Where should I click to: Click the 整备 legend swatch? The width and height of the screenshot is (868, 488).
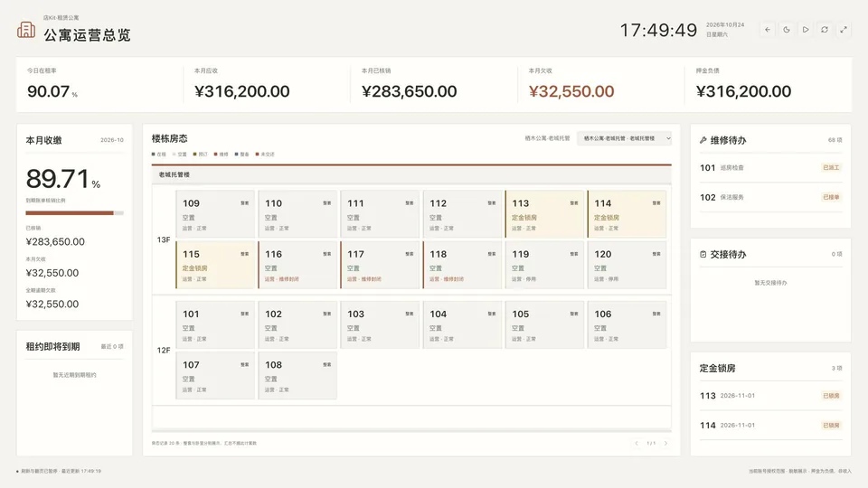coord(236,155)
